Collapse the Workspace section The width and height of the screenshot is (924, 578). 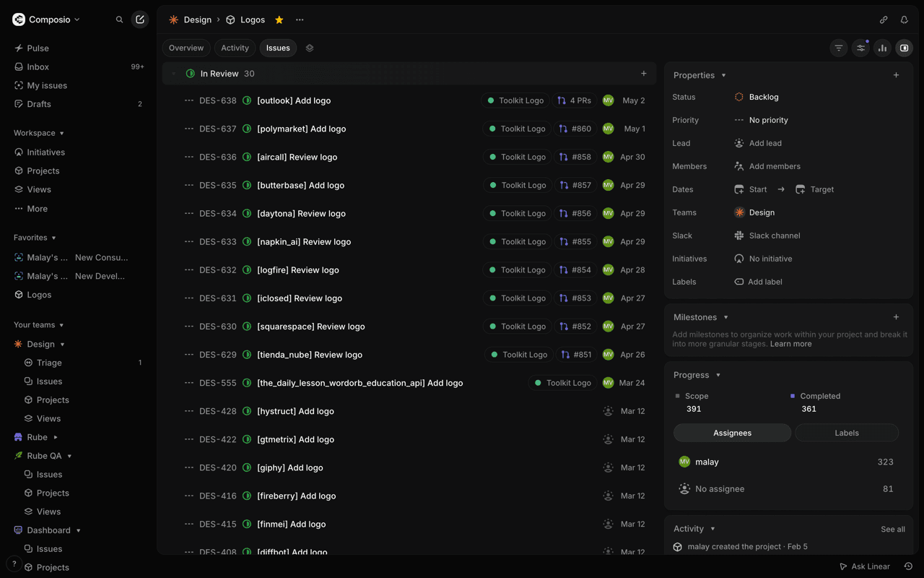[x=39, y=133]
